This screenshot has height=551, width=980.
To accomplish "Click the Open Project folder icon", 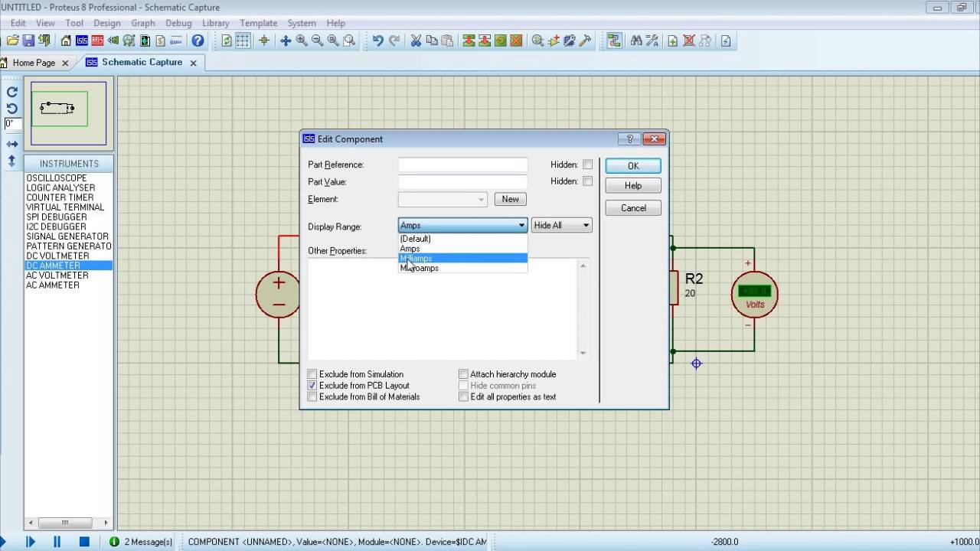I will tap(13, 41).
